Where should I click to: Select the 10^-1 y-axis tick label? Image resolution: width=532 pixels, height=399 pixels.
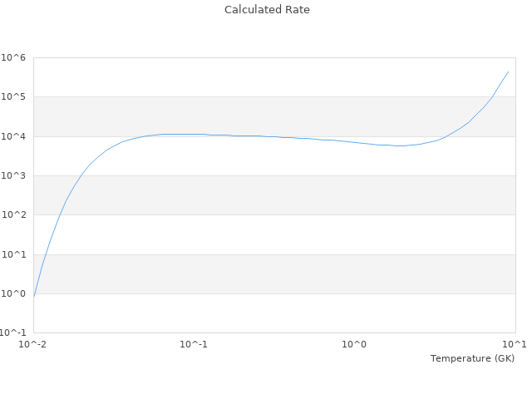coord(13,333)
